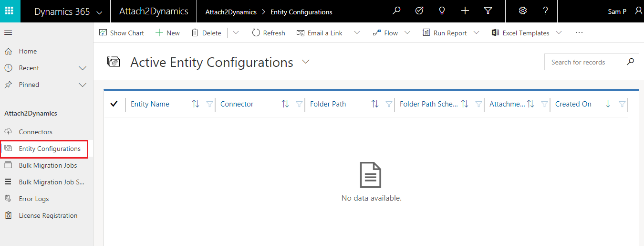Click the plus quick create icon
The image size is (644, 246).
[x=465, y=11]
